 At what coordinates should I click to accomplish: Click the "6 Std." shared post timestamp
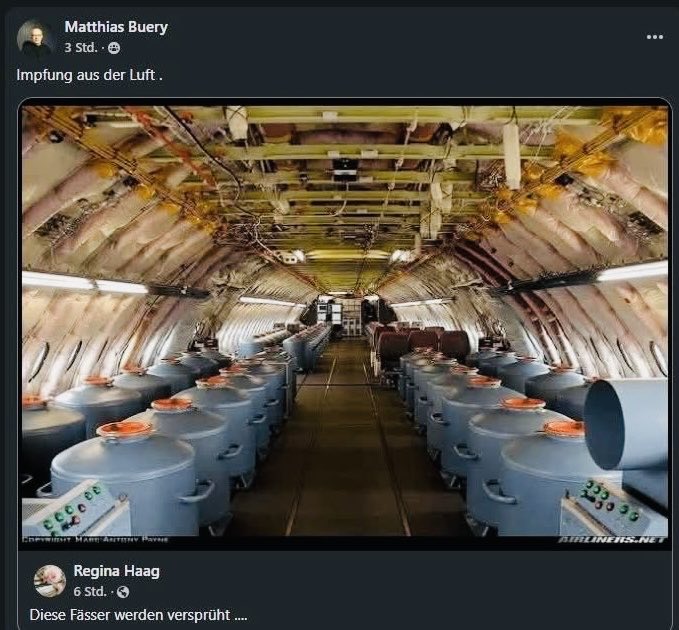click(90, 591)
